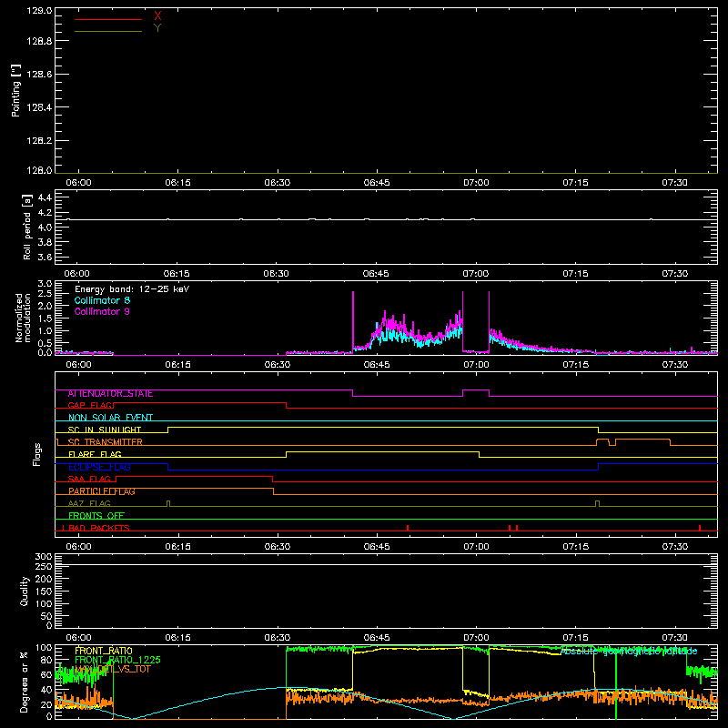This screenshot has width=728, height=728.
Task: Click the 128.2 tick label
Action: point(39,141)
